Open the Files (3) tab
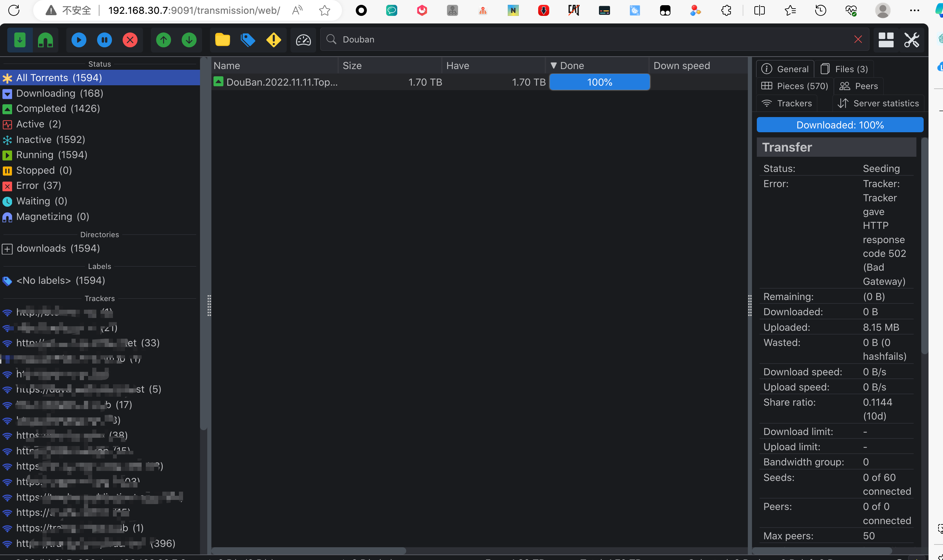Image resolution: width=943 pixels, height=560 pixels. point(844,69)
